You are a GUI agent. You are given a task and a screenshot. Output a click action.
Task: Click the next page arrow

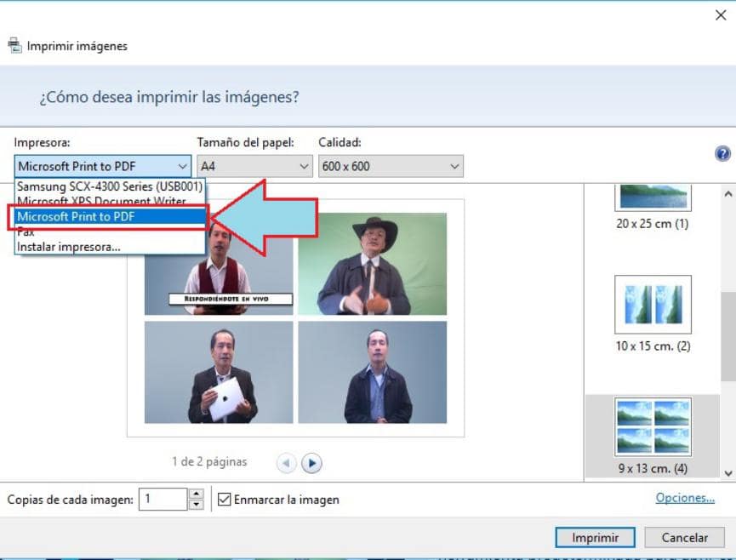click(x=311, y=462)
